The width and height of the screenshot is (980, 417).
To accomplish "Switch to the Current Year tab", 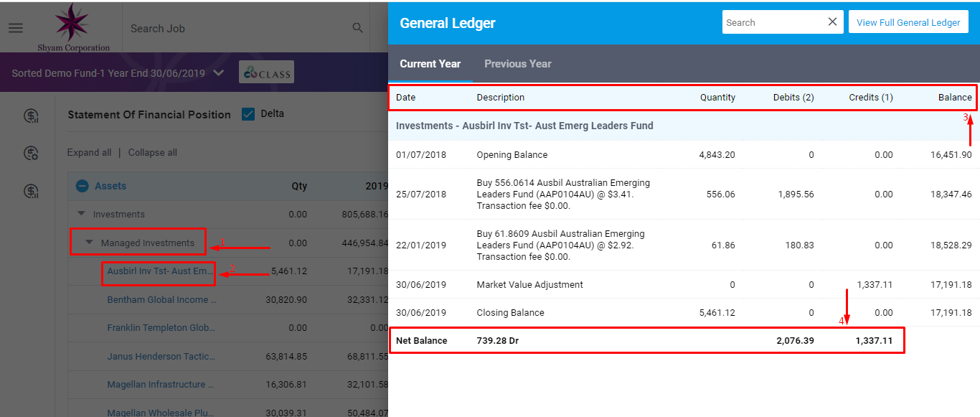I will click(x=430, y=64).
